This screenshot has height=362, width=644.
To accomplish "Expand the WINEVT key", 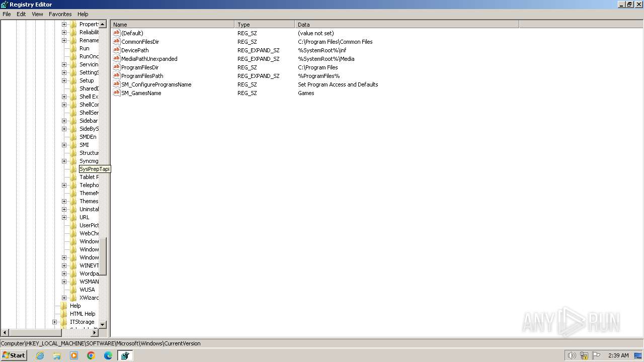I will coord(64,265).
